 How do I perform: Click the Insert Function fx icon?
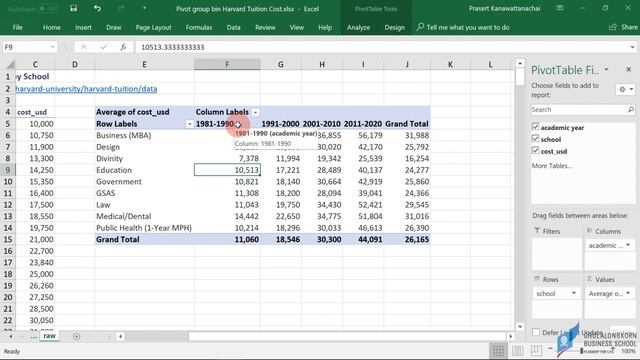123,47
